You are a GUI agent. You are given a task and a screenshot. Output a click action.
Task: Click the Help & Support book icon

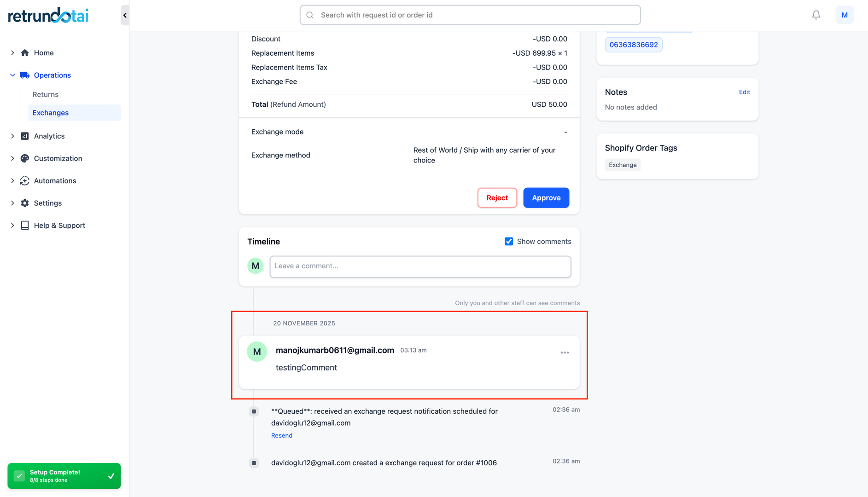25,225
